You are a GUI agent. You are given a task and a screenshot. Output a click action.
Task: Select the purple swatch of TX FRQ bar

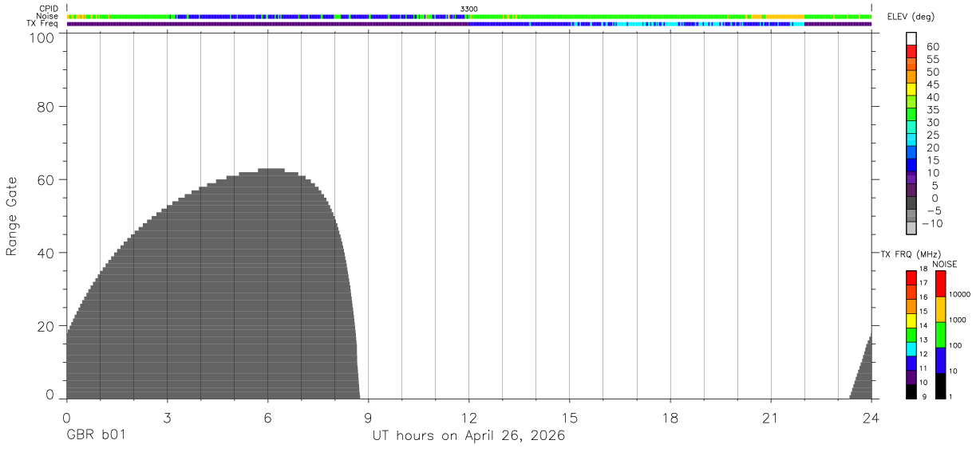point(911,377)
